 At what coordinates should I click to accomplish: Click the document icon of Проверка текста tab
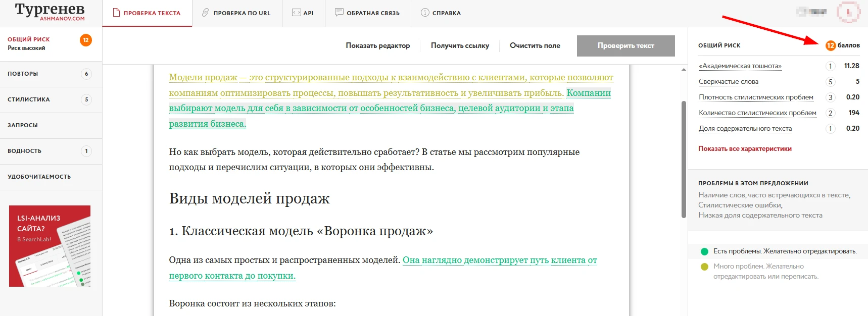(116, 13)
